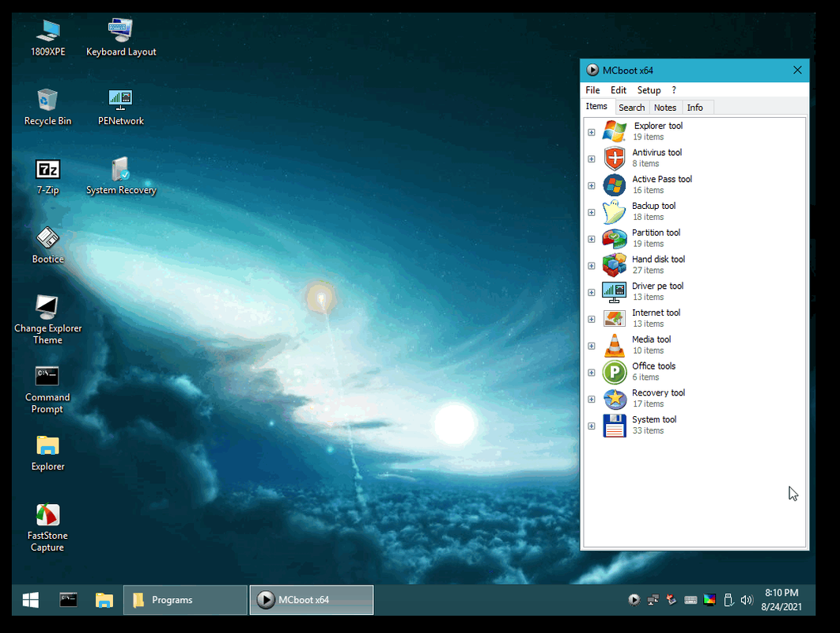The width and height of the screenshot is (840, 633).
Task: Click the Media tool traffic cone icon
Action: point(614,345)
